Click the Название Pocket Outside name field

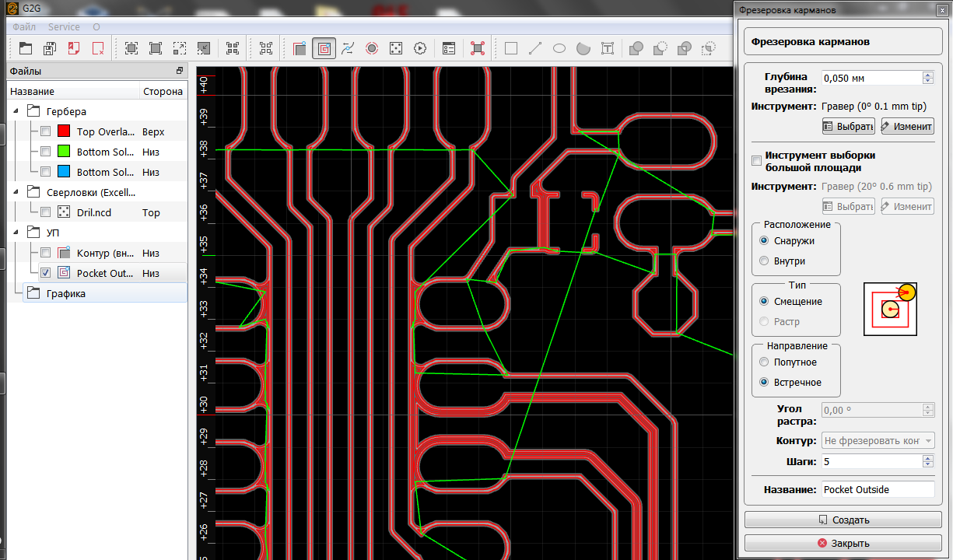tap(878, 489)
